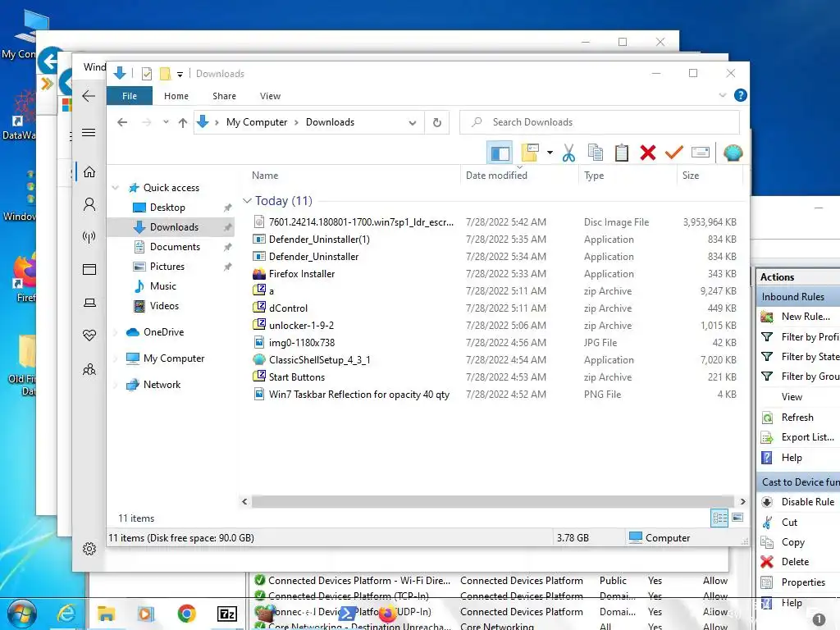840x630 pixels.
Task: Click the Paste clipboard toolbar icon
Action: tap(622, 153)
